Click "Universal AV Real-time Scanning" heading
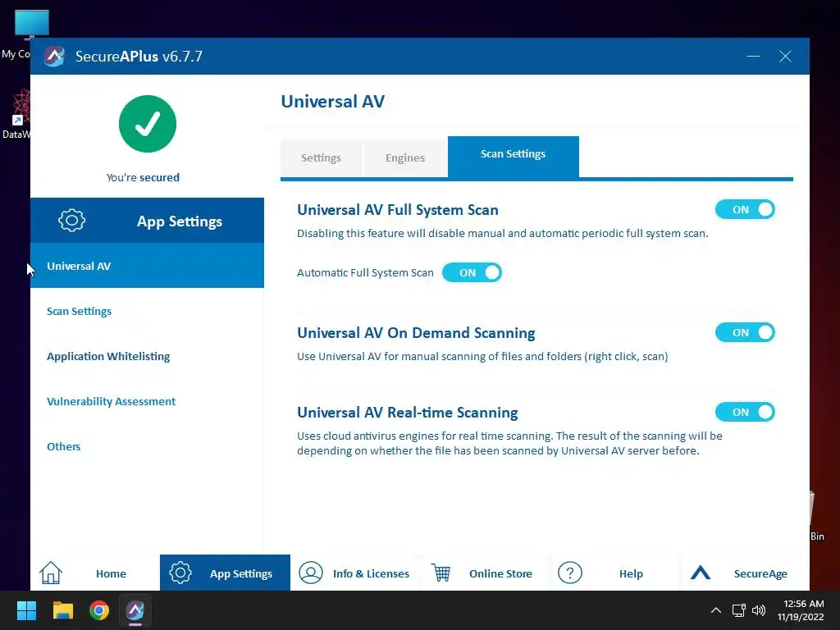The height and width of the screenshot is (630, 840). 407,412
